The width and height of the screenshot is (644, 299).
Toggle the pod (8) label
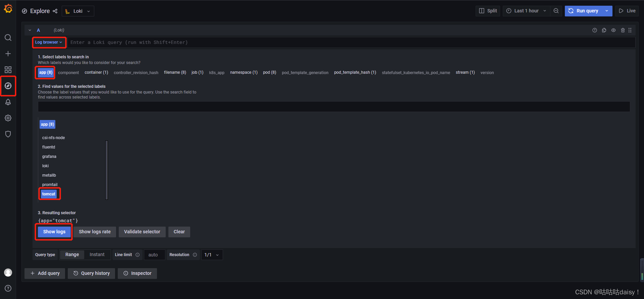tap(270, 72)
